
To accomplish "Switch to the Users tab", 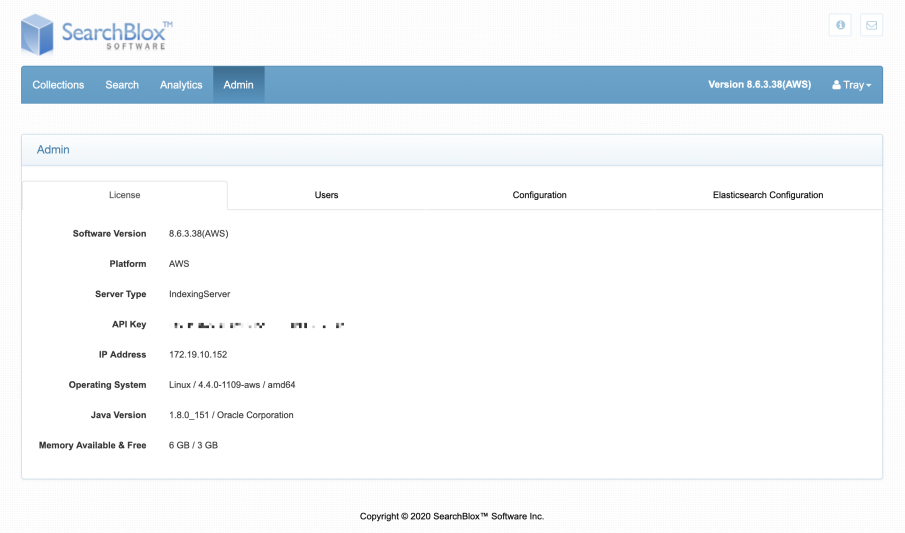I will point(326,195).
